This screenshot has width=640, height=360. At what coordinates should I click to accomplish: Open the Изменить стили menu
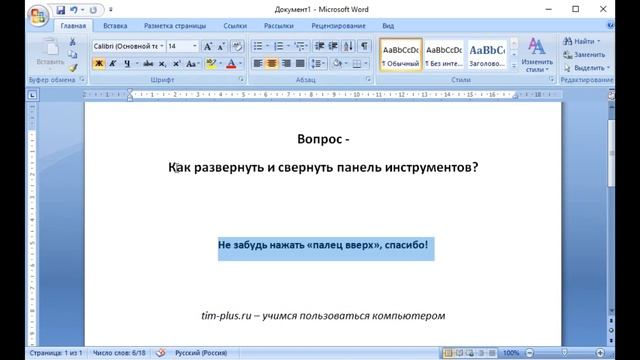(537, 55)
